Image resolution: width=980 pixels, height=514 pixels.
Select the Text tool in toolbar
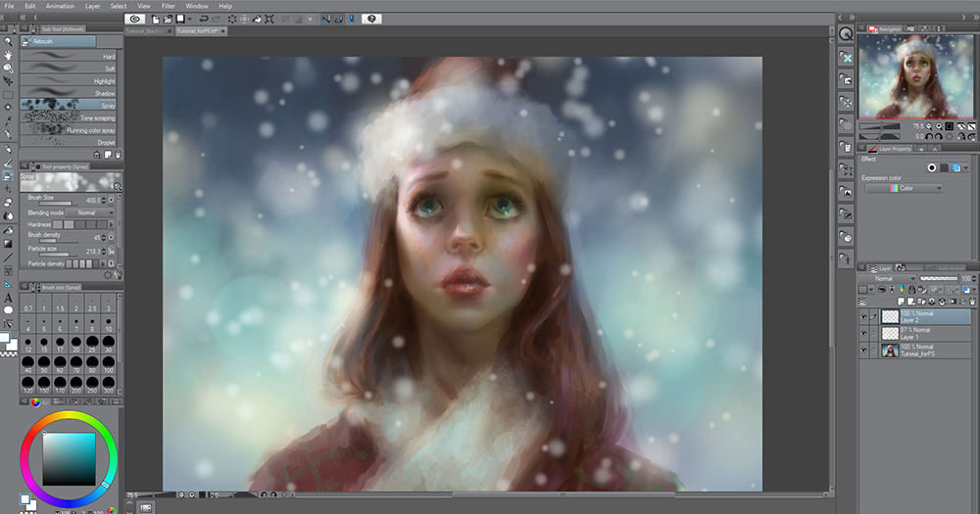pos(8,297)
